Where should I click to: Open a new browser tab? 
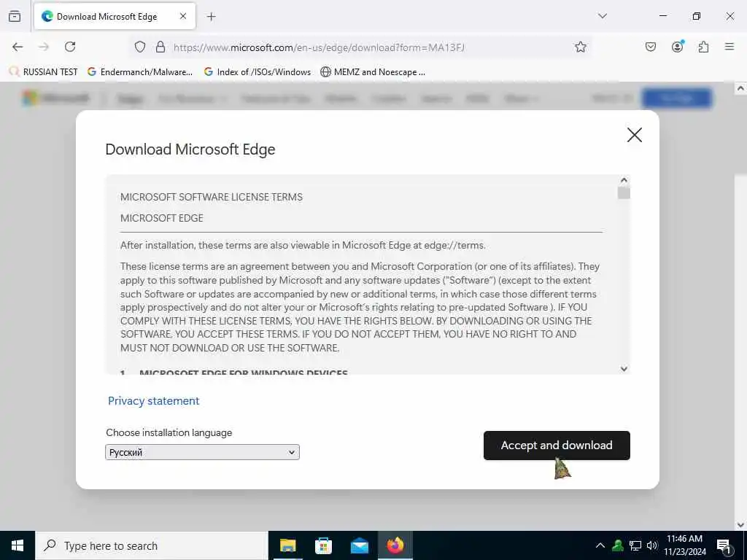click(212, 17)
